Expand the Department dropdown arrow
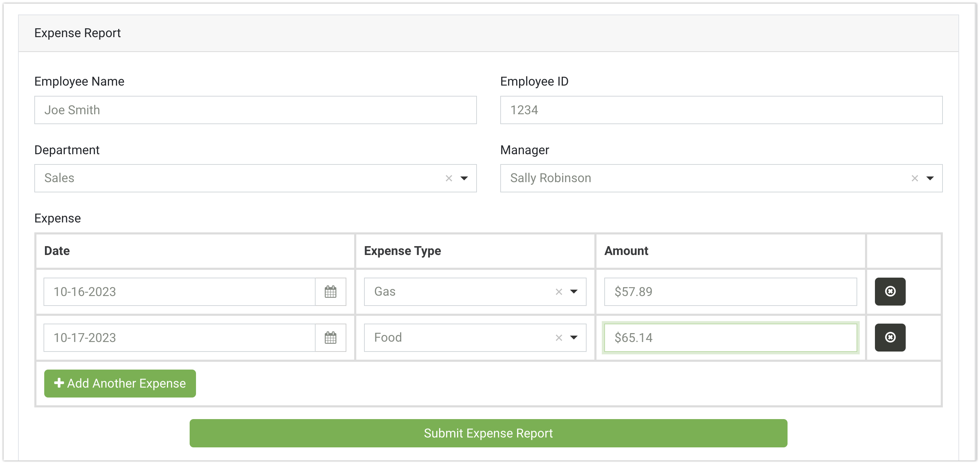 coord(464,178)
